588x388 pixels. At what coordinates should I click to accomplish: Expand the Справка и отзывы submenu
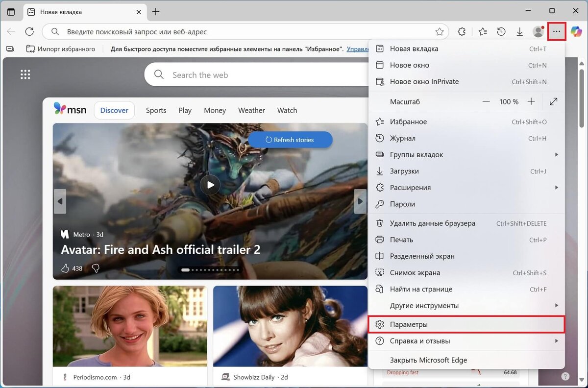pos(556,341)
